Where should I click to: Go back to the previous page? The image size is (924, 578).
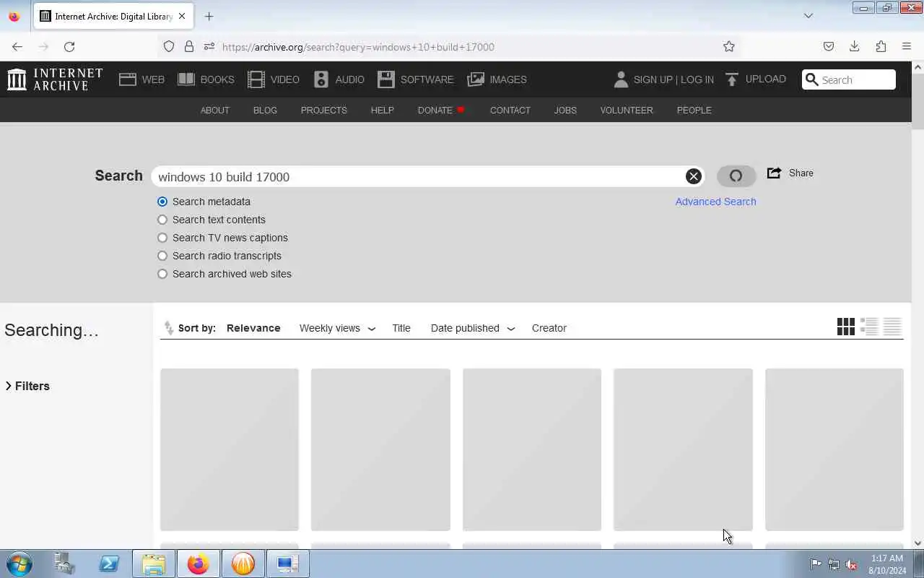tap(17, 46)
